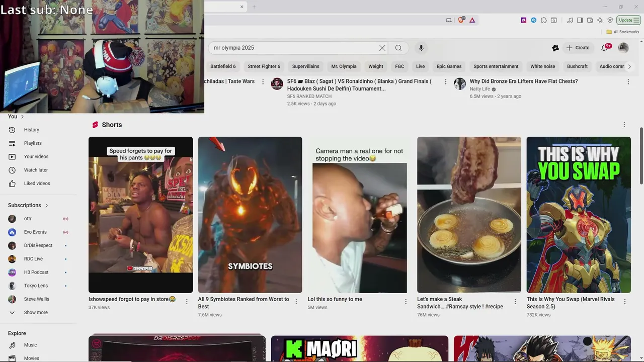Click the Brave Shields lion icon

(461, 20)
